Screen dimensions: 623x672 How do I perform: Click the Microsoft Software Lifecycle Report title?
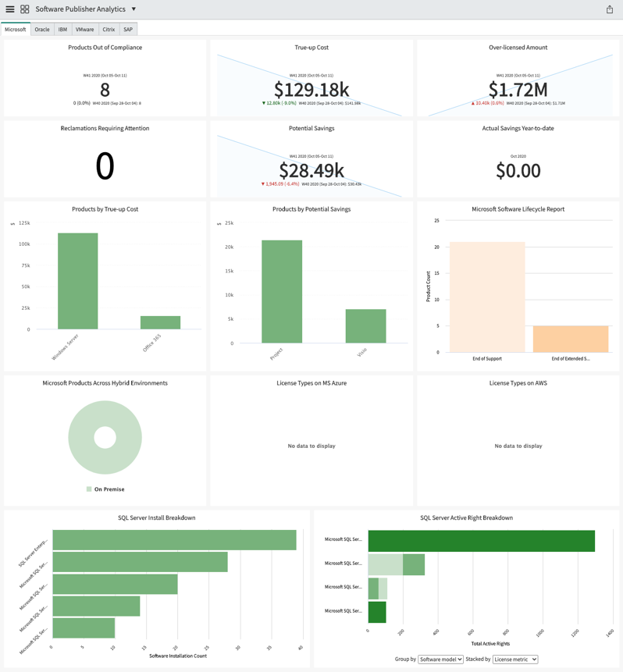point(518,209)
